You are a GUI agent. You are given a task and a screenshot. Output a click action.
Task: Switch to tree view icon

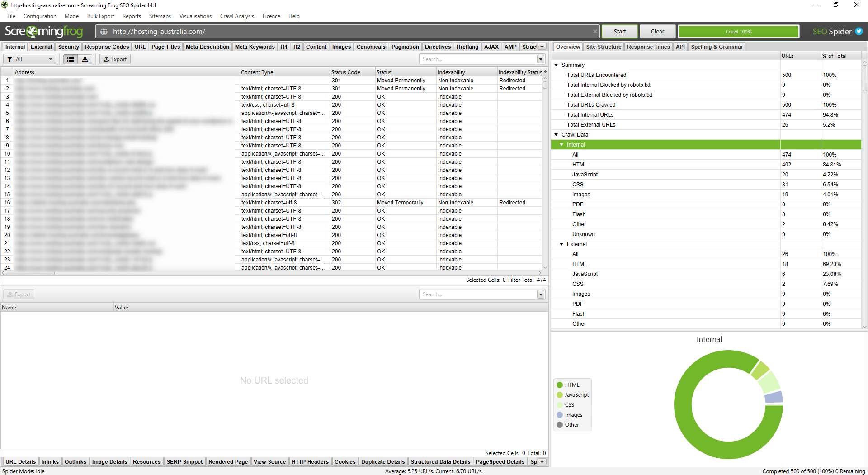pos(85,59)
